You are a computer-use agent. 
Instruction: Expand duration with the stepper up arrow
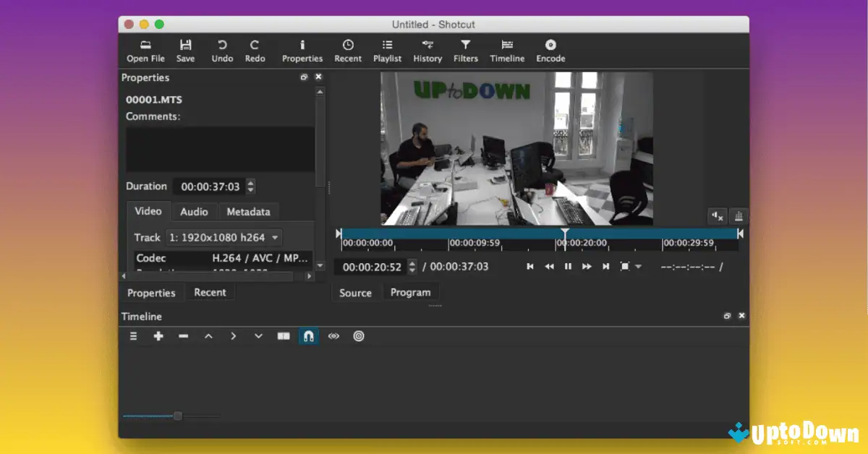(x=250, y=183)
